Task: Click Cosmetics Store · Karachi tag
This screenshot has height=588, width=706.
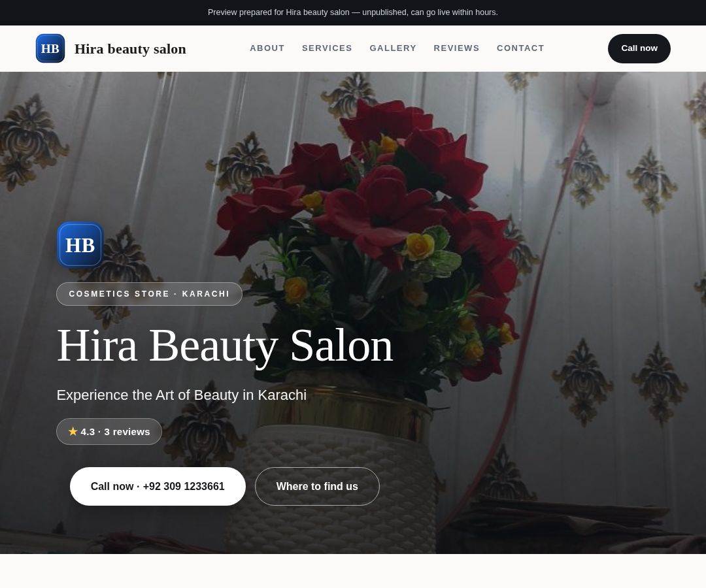Action: [149, 294]
